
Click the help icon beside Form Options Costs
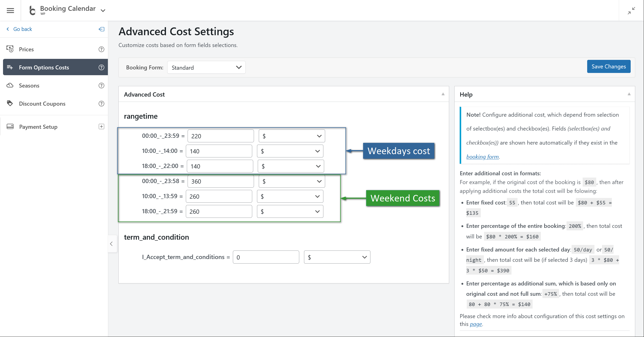[101, 67]
